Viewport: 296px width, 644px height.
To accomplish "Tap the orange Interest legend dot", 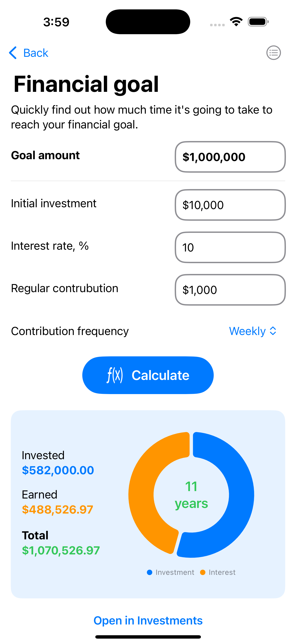I will (x=203, y=572).
